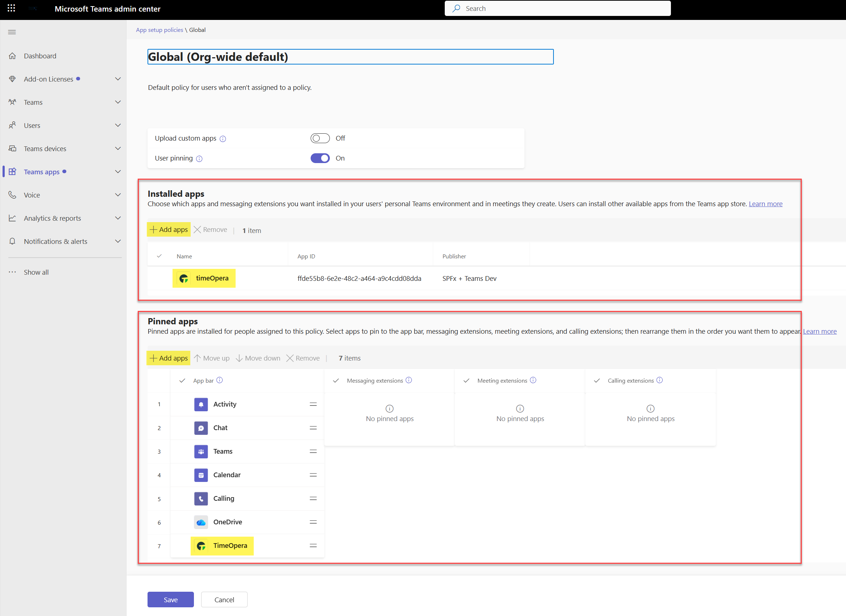The height and width of the screenshot is (616, 846).
Task: Click Move up in Pinned apps toolbar
Action: (x=212, y=358)
